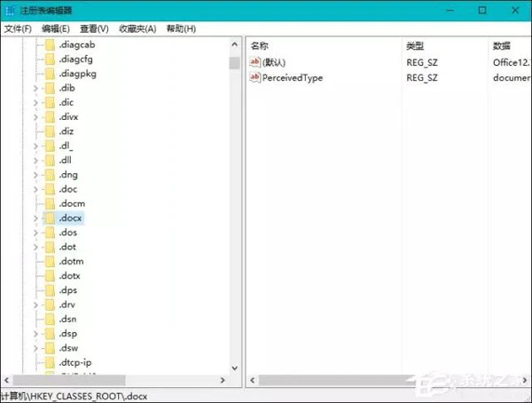This screenshot has height=403, width=532.
Task: Click the tree pane scroll right arrow
Action: [223, 380]
